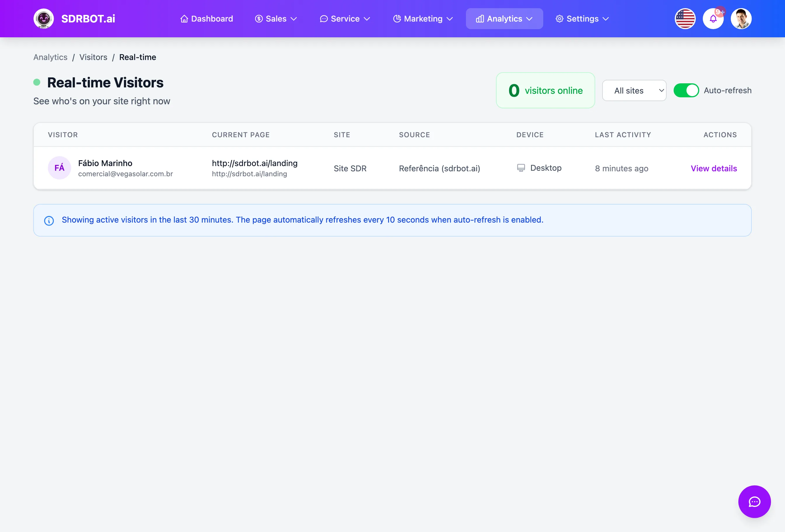The height and width of the screenshot is (532, 785).
Task: Open the floating chat bubble
Action: (754, 502)
